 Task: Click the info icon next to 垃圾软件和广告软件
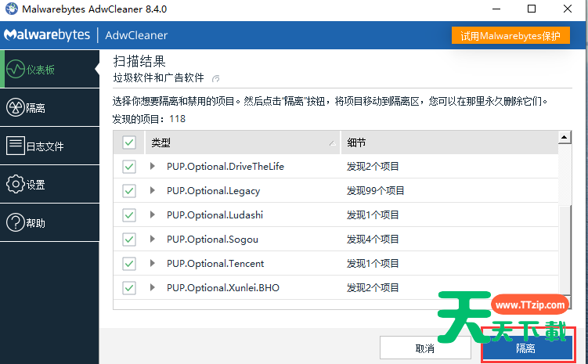click(215, 79)
